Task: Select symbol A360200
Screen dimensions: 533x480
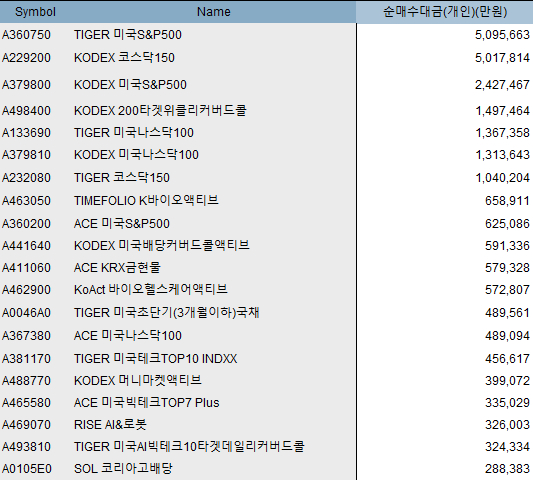Action: pos(26,224)
